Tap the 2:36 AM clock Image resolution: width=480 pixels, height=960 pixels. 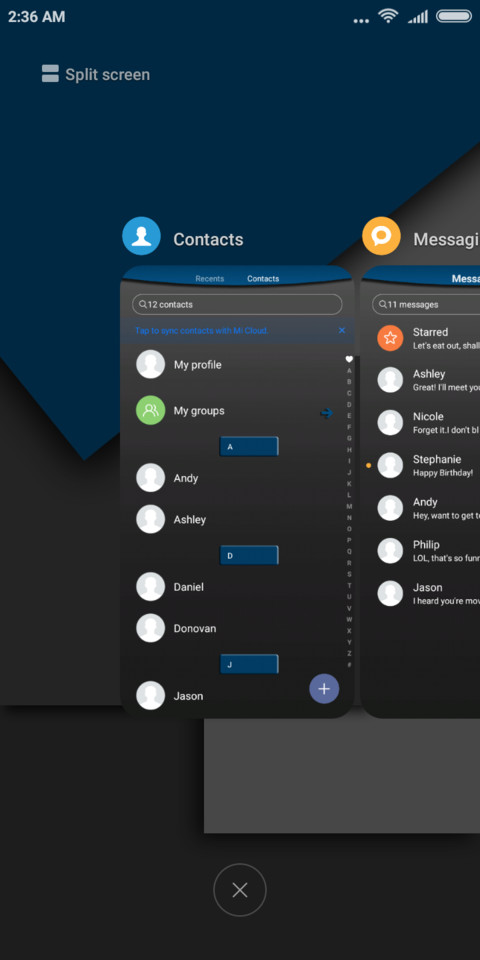pos(37,17)
